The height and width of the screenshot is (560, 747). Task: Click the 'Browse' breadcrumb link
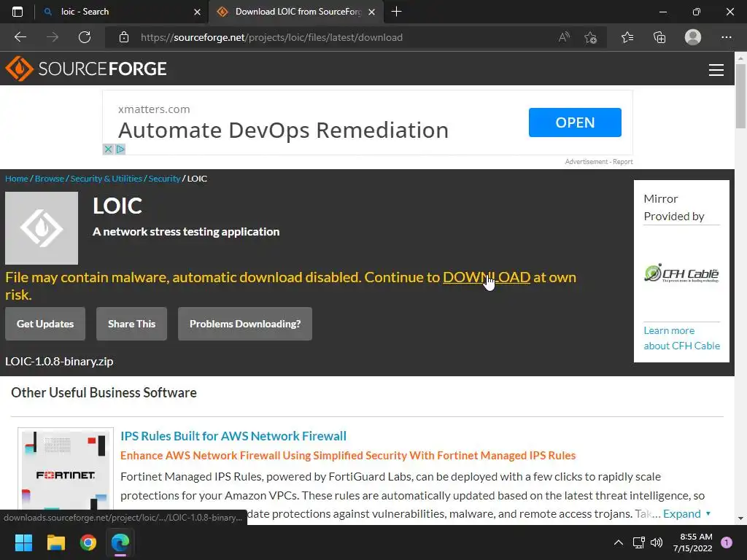click(x=50, y=179)
